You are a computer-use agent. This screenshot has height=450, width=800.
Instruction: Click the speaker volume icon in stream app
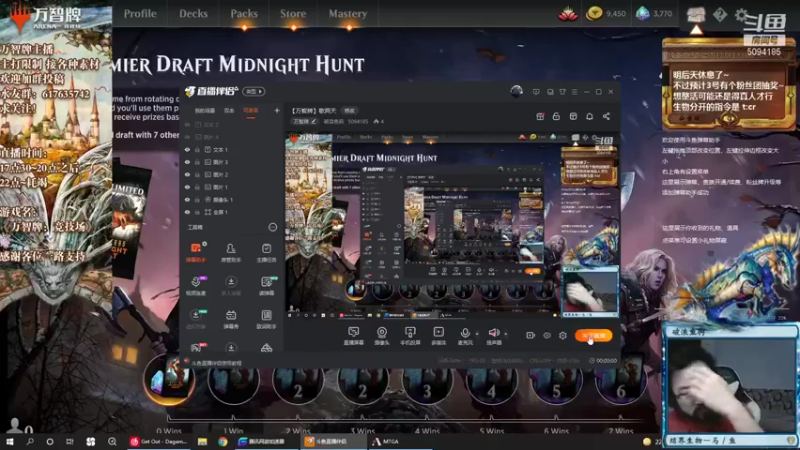pyautogui.click(x=493, y=333)
